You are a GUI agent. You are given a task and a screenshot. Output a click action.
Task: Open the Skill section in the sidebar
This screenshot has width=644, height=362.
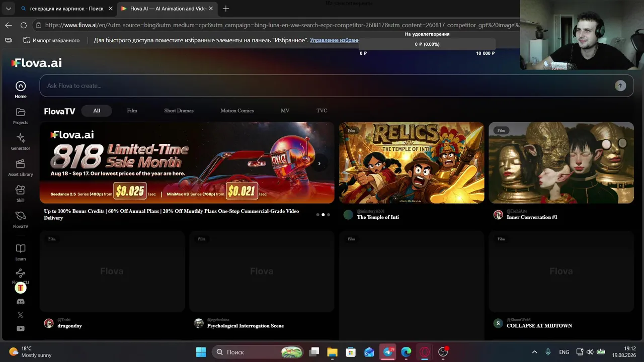(x=21, y=194)
